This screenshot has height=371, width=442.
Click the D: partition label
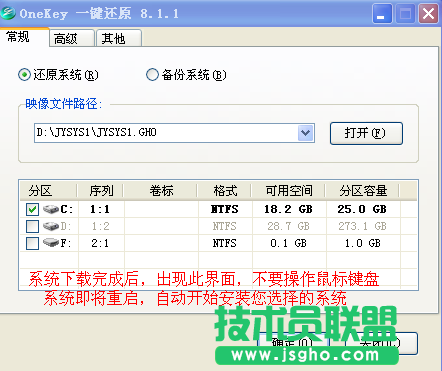click(x=66, y=226)
